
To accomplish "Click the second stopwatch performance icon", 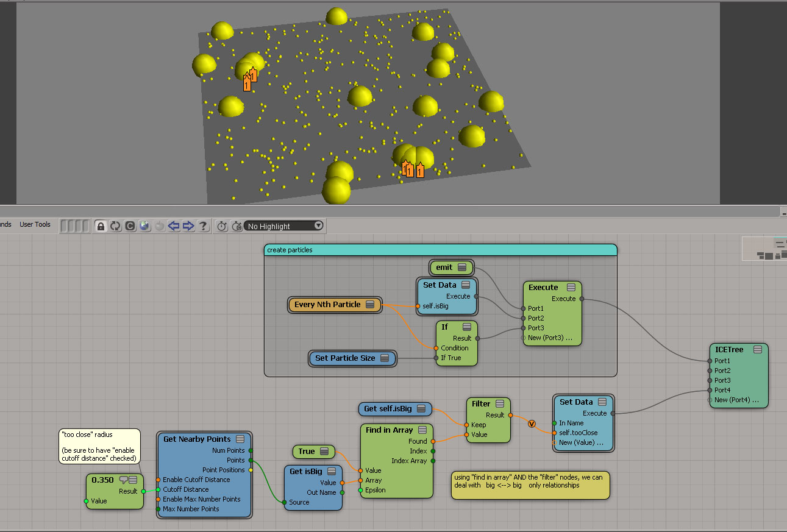I will (x=237, y=226).
